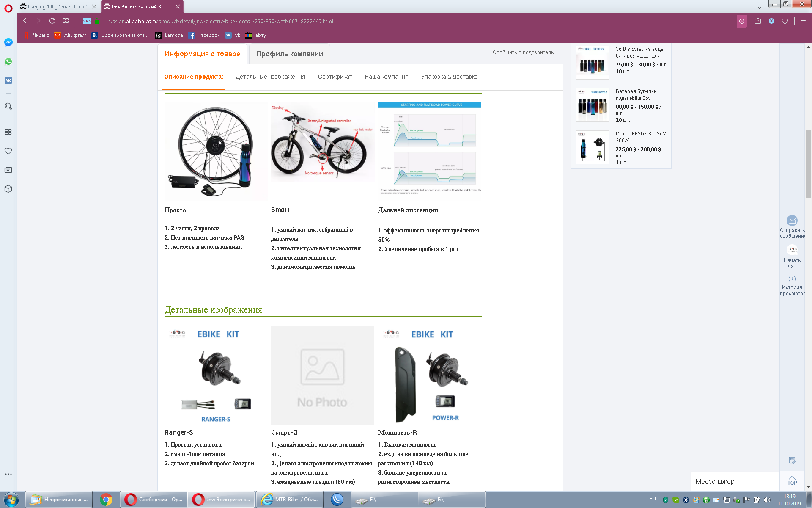The height and width of the screenshot is (508, 812).
Task: Open sidebar settings three dots
Action: click(8, 474)
